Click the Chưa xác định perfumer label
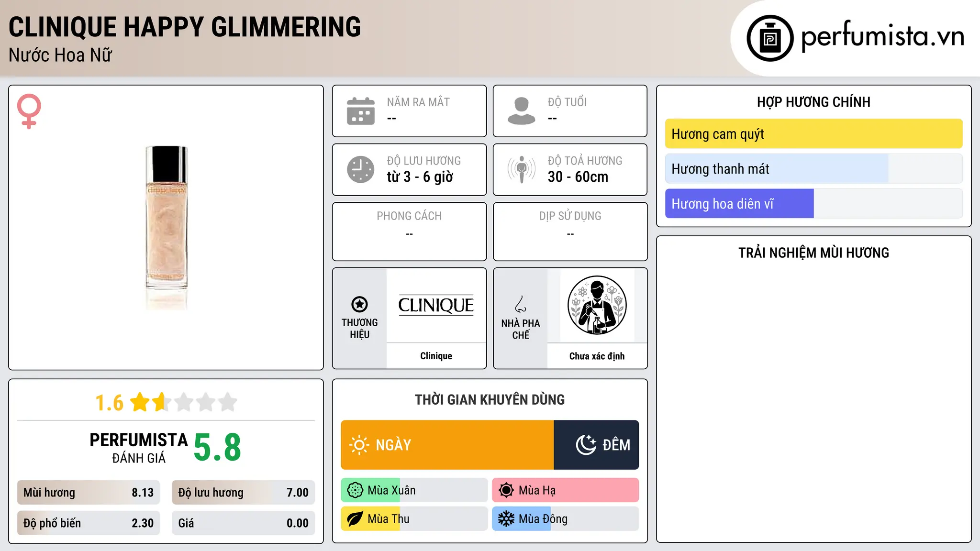Screen dimensions: 980x551 point(597,356)
